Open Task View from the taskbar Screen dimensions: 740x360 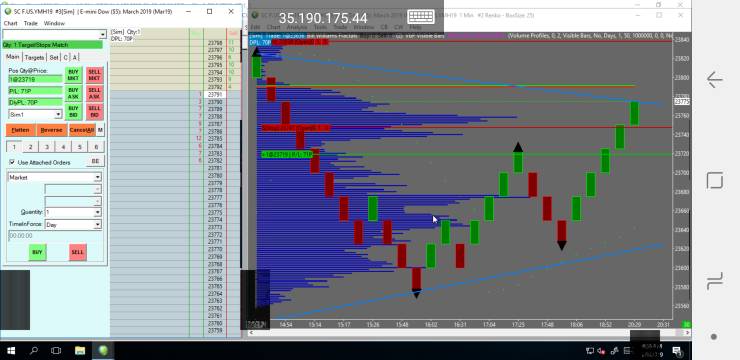point(56,351)
